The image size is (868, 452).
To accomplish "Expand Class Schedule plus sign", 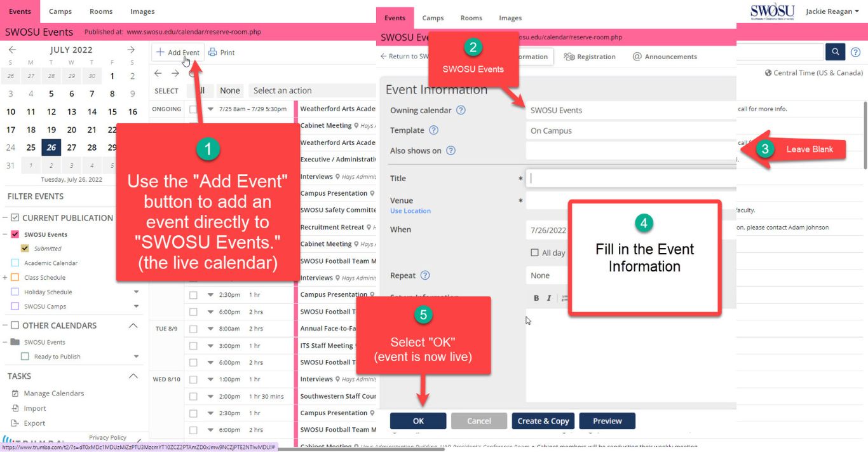I will (x=5, y=277).
